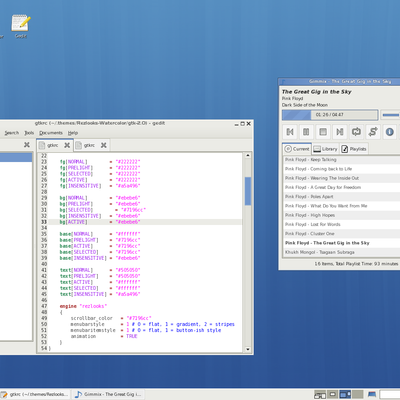
Task: Open the Tools menu in gedit
Action: point(29,133)
